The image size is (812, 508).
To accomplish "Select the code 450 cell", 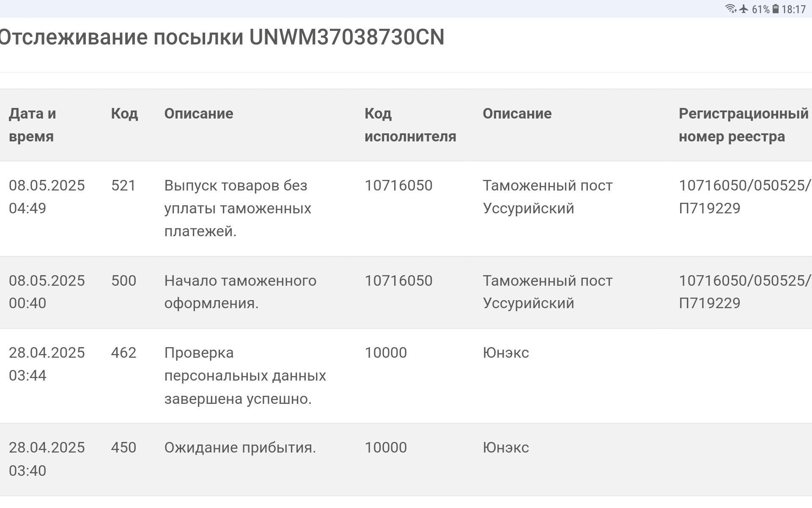I will click(123, 447).
